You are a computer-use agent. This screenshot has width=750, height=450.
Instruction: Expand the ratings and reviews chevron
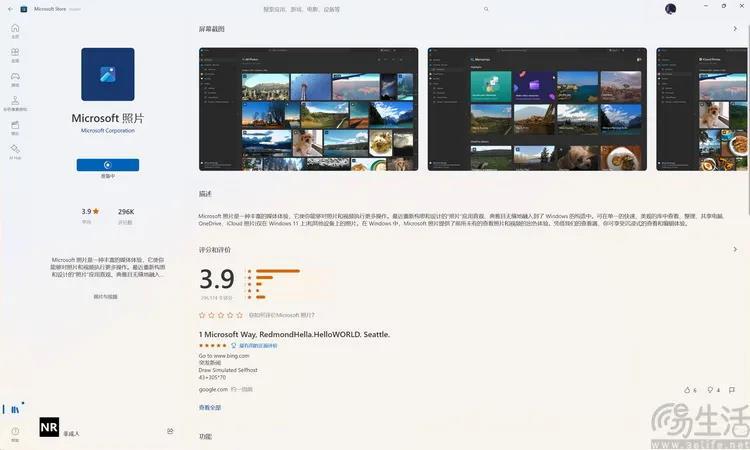735,249
